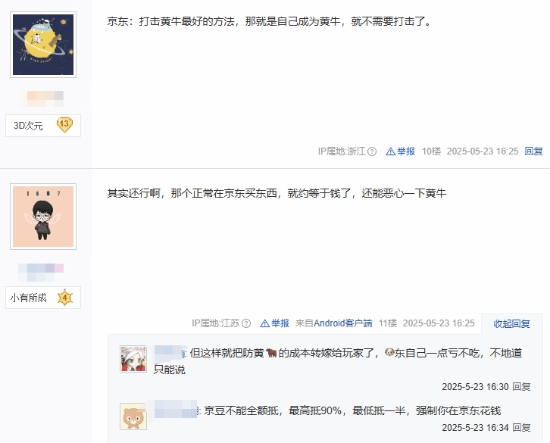Viewport: 550px width, 443px height.
Task: Click the level 13 badge icon
Action: tap(65, 125)
